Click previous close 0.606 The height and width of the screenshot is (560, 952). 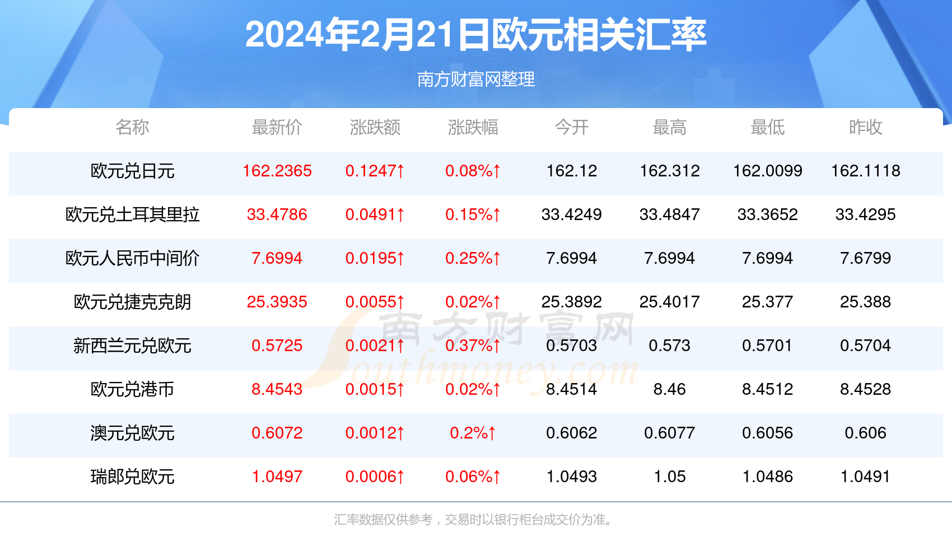[866, 433]
